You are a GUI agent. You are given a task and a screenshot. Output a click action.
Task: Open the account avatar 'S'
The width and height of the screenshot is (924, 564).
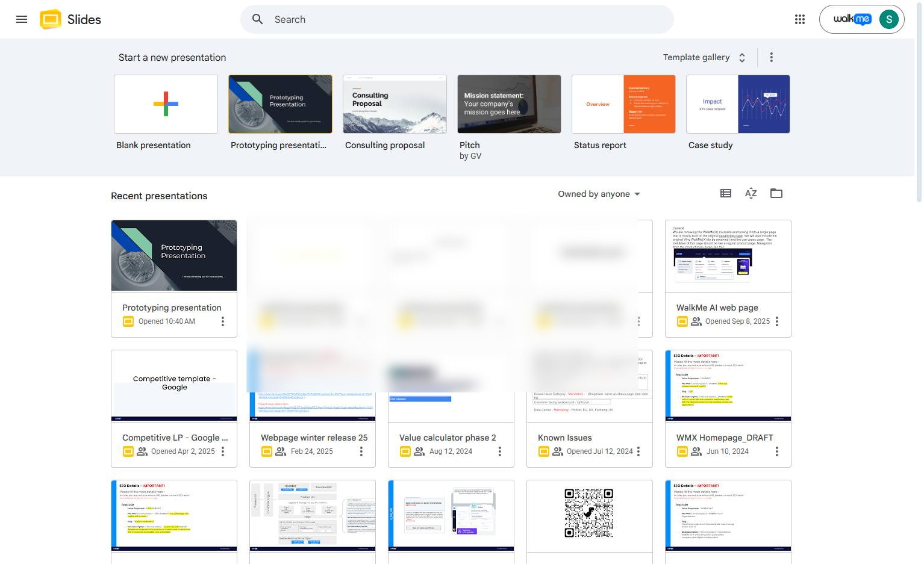click(x=889, y=19)
